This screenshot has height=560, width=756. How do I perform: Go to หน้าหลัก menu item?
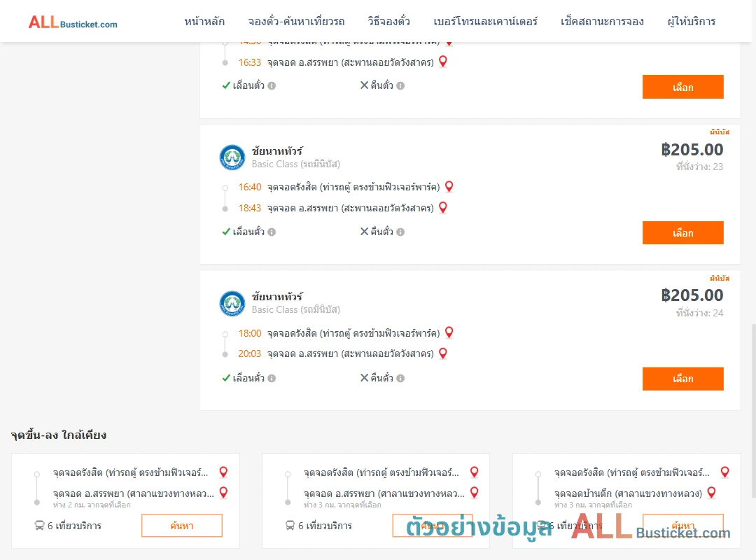coord(204,21)
